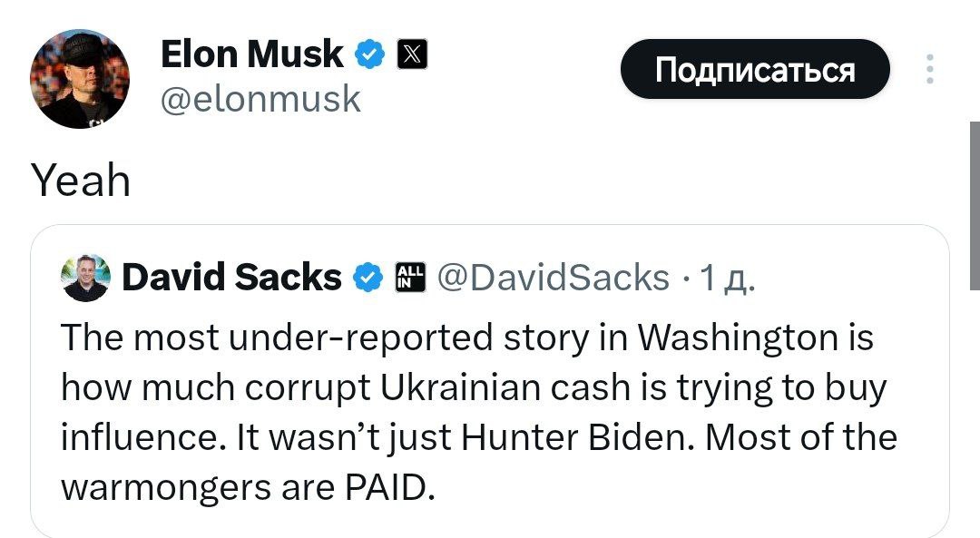Open the Elon Musk display name link

click(251, 55)
